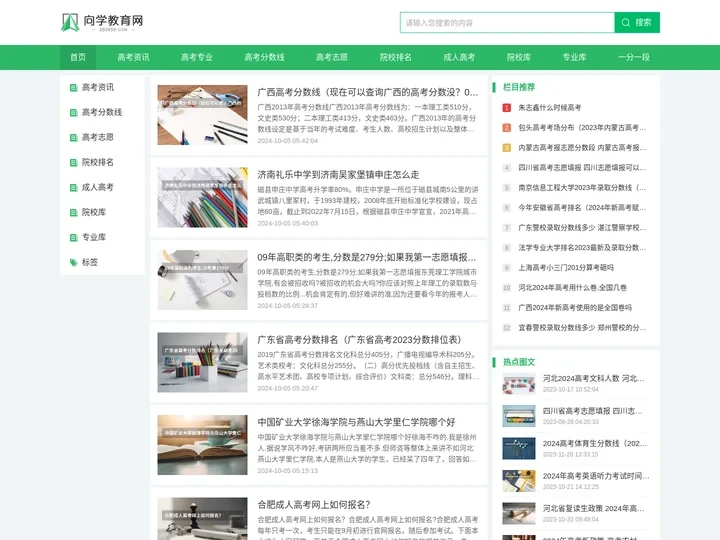The width and height of the screenshot is (720, 540).
Task: Open article 09年高职类的考生 title
Action: pos(367,257)
